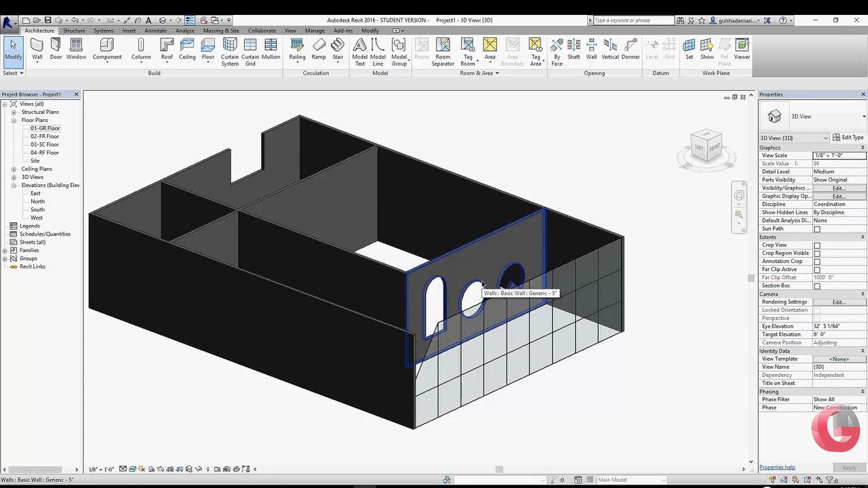868x488 pixels.
Task: Click the search keyword input field
Action: [633, 20]
